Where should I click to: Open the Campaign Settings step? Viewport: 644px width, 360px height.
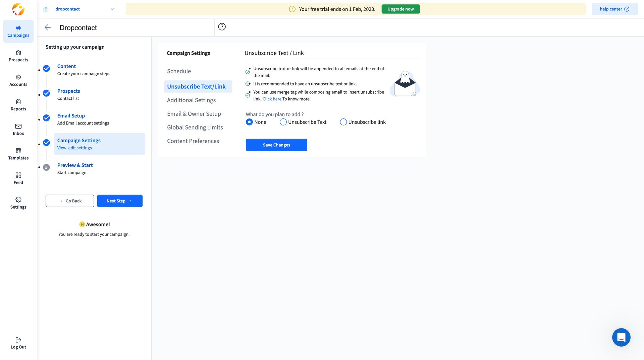tap(100, 144)
